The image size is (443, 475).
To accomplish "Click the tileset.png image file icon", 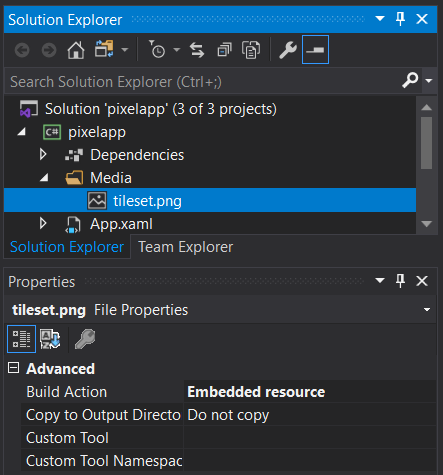I will click(97, 201).
